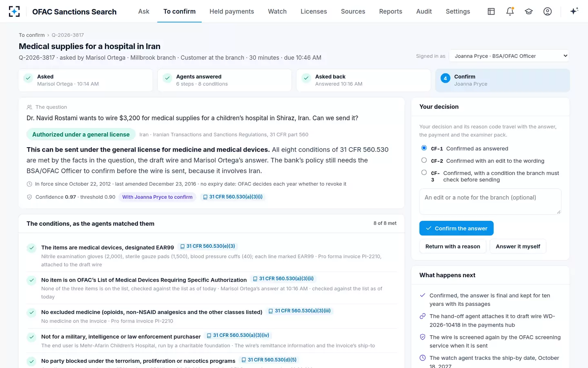Open citation 31 CFR 560.530(a)(3)(iv)

click(238, 335)
